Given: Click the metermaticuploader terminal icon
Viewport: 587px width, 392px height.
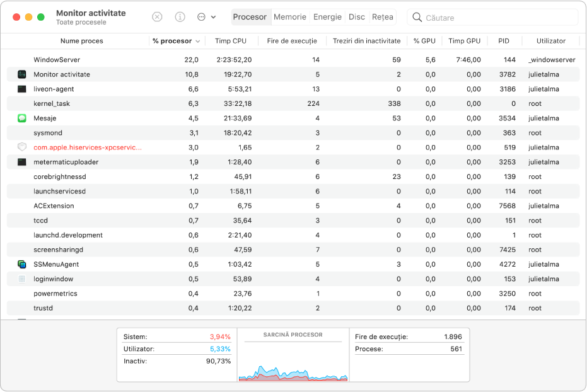Looking at the screenshot, I should coord(22,162).
